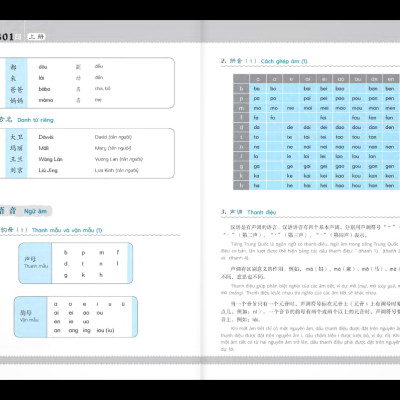Click the blue "Vận mẫu" label box
Viewport: 400px width, 400px height.
click(30, 317)
